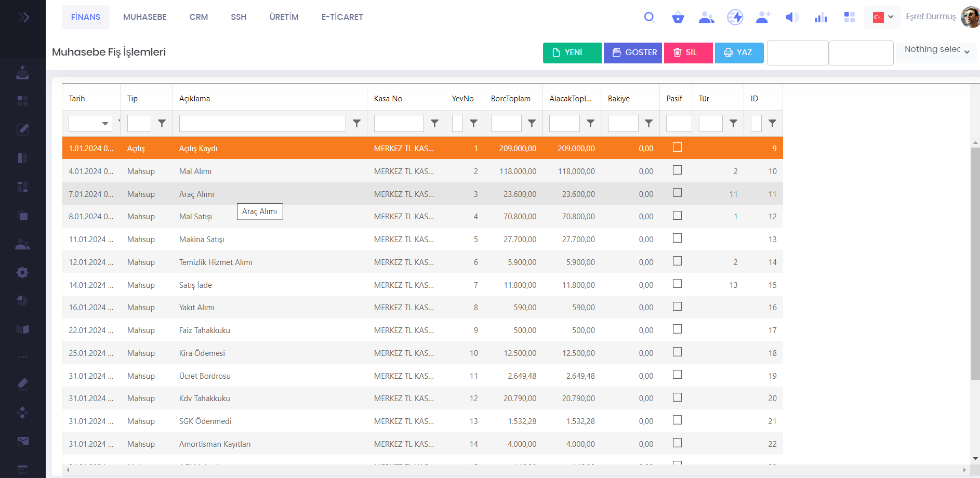
Task: Click the green YENİ button
Action: 572,52
